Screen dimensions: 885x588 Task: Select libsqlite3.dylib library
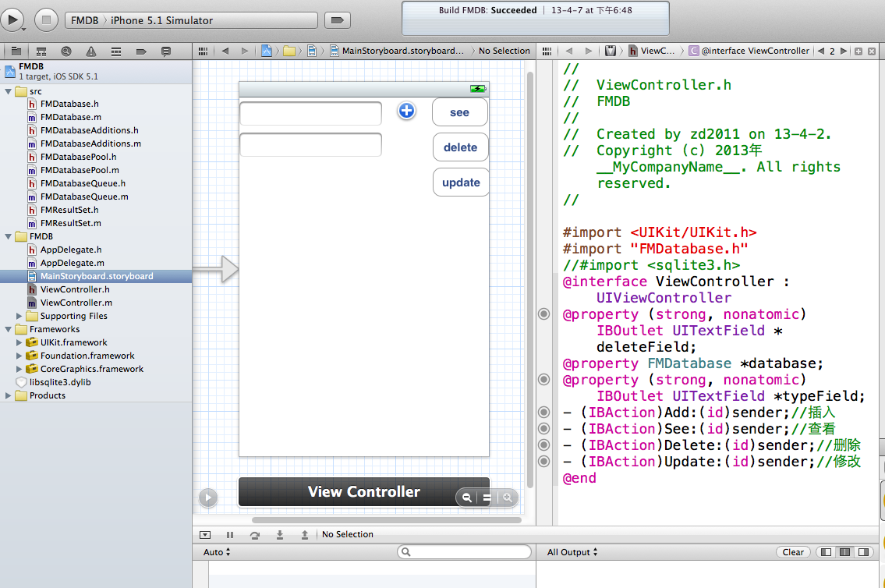[60, 382]
